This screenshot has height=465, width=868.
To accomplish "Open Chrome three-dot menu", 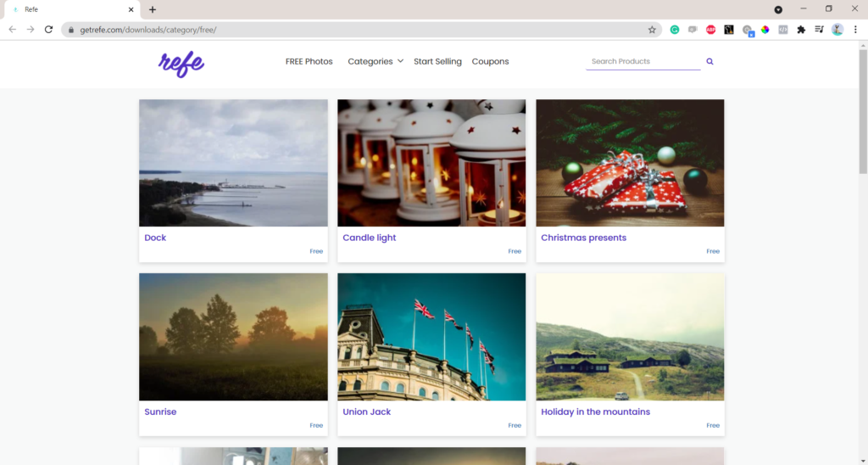I will 855,30.
